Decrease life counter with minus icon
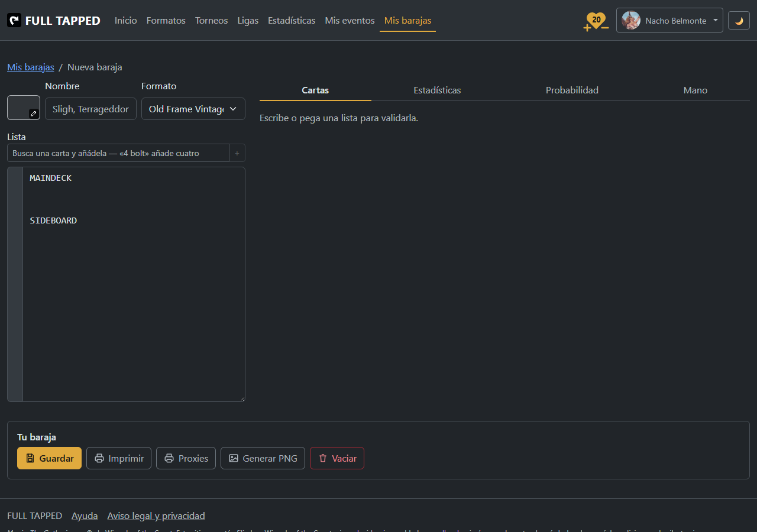The width and height of the screenshot is (757, 532). (x=605, y=28)
